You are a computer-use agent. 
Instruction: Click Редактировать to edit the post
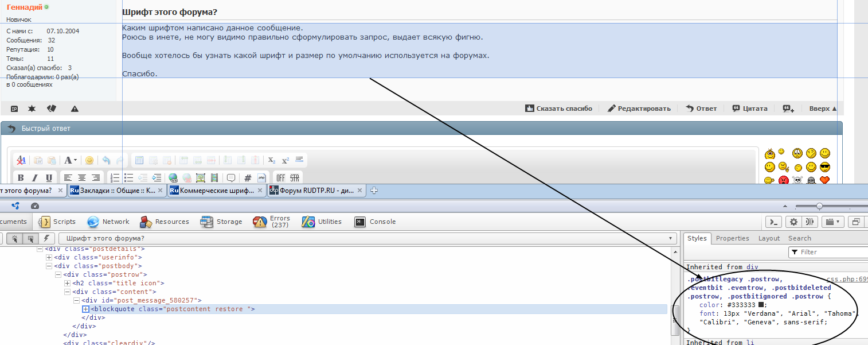[x=639, y=108]
